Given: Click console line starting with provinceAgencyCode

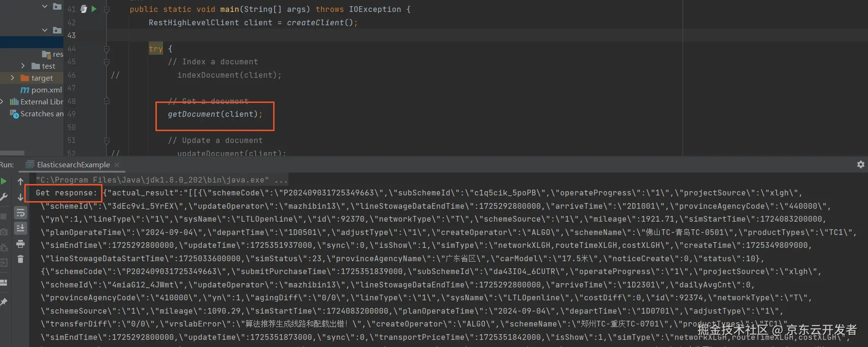Looking at the screenshot, I should tap(426, 298).
